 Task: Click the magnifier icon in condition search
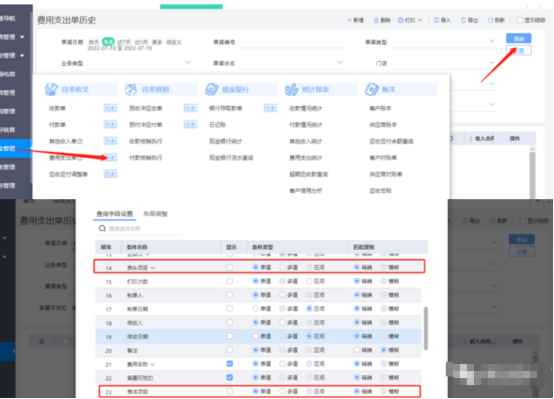click(x=102, y=229)
